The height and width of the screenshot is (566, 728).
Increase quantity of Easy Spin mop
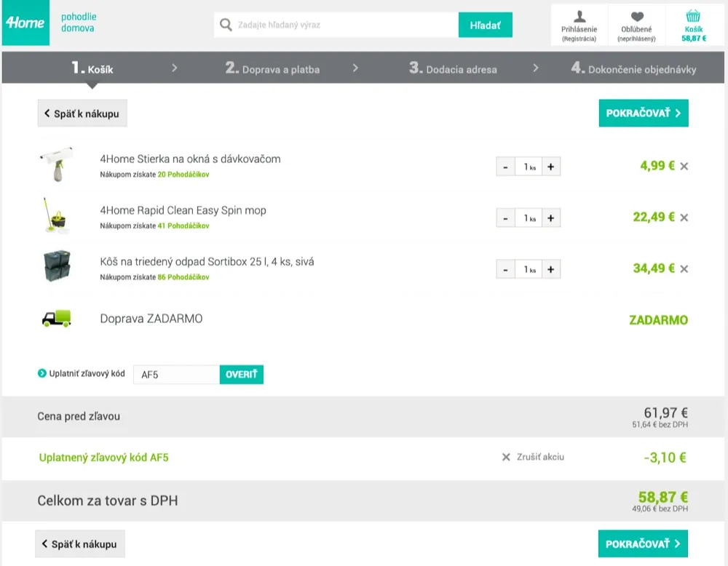tap(551, 218)
